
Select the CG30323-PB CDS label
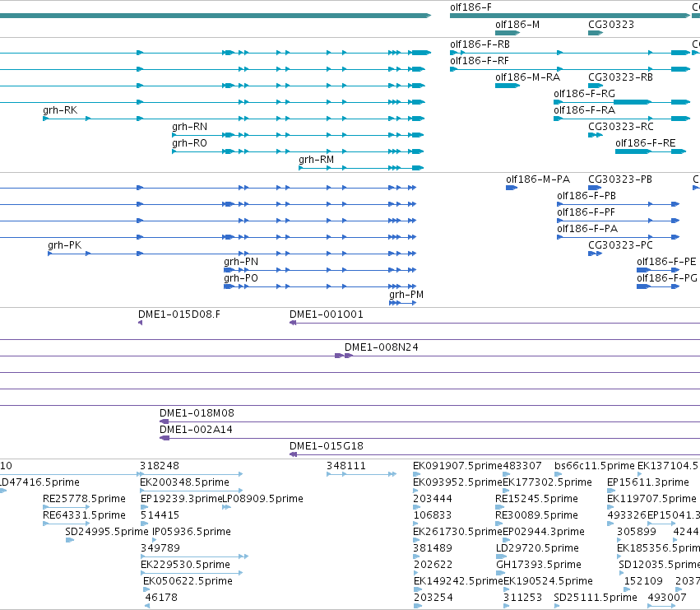click(x=619, y=179)
